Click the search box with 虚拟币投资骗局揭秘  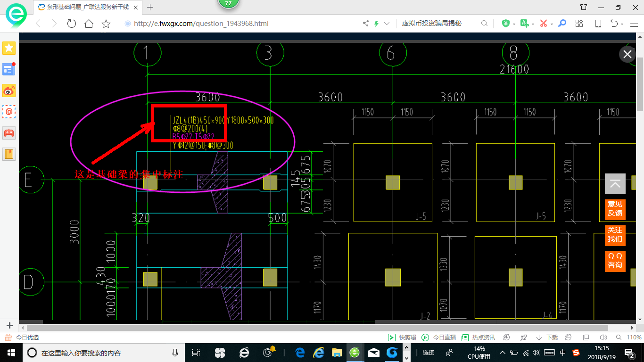[438, 24]
